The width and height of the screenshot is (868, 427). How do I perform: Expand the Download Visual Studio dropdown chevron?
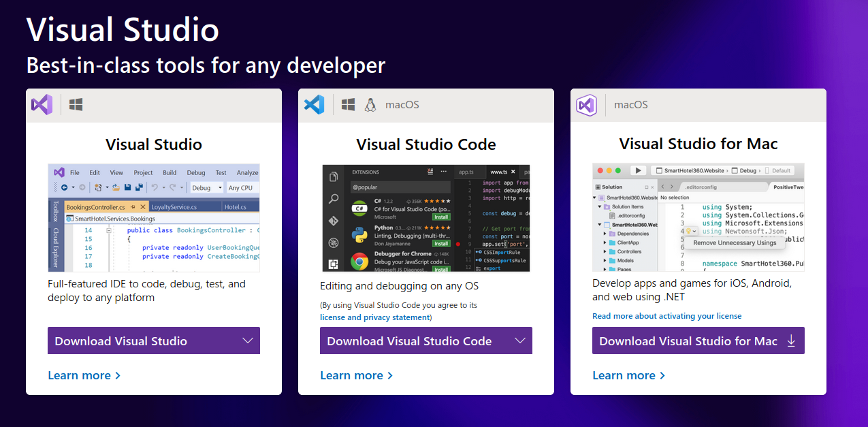(248, 341)
